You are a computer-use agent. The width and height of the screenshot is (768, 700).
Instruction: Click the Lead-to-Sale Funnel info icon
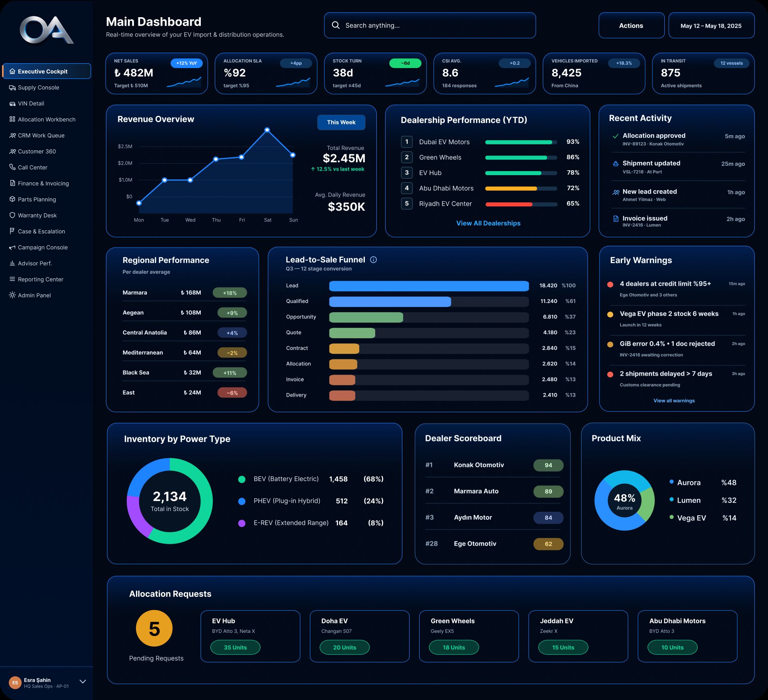coord(374,260)
